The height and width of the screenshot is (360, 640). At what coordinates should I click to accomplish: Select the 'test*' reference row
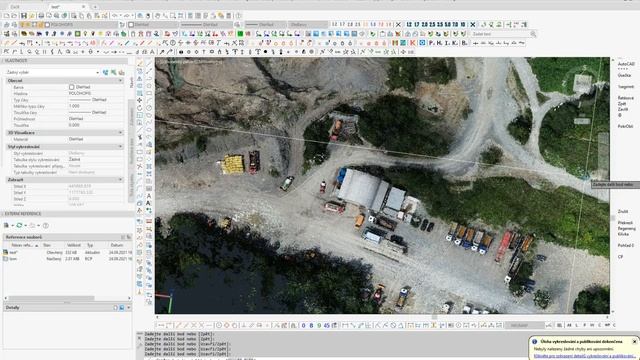tap(67, 252)
